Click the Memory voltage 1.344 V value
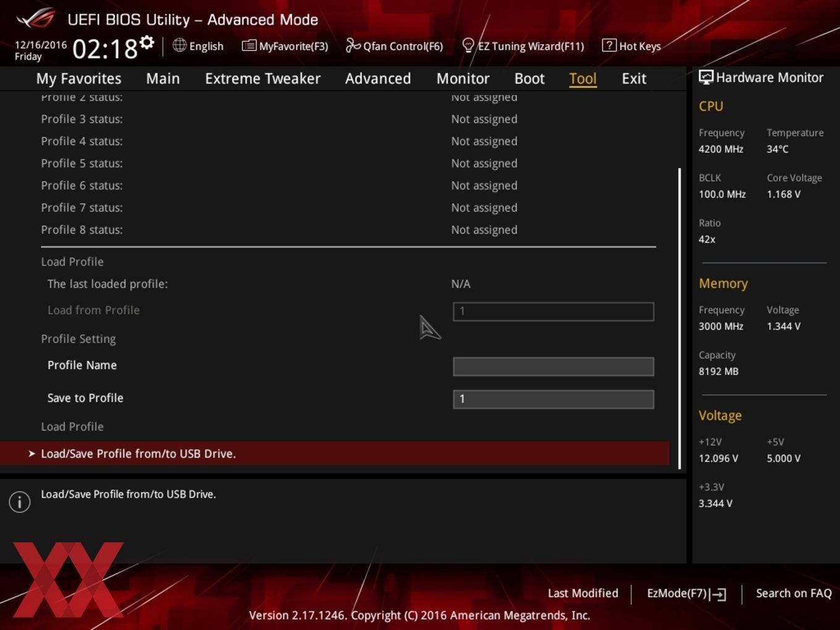This screenshot has height=630, width=840. (784, 326)
